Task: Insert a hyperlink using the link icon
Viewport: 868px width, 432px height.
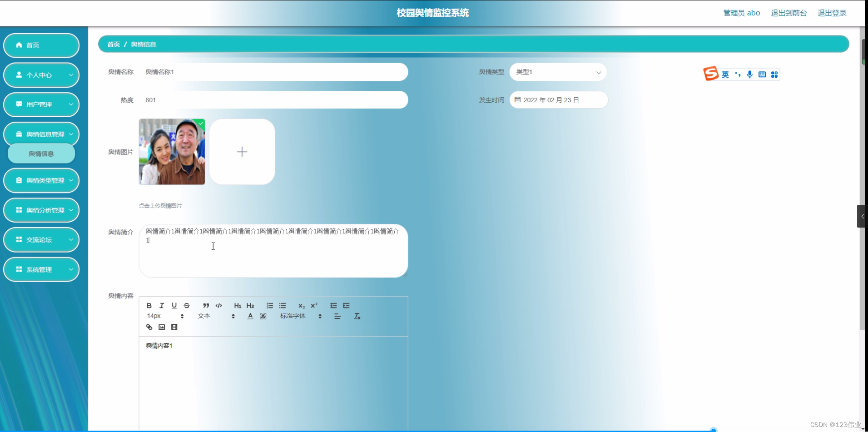Action: [149, 327]
